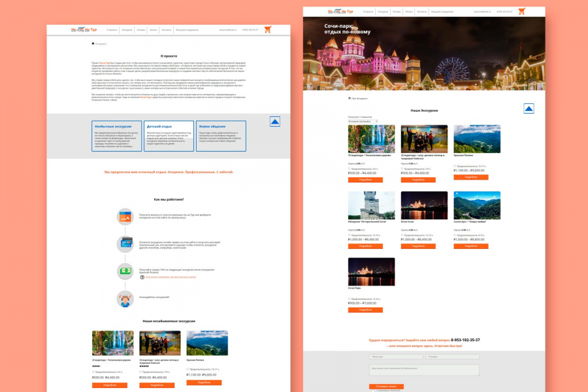Open the Солох Аул mountain valley thumbnail
Viewport: 588px width, 392px height.
coord(477,205)
